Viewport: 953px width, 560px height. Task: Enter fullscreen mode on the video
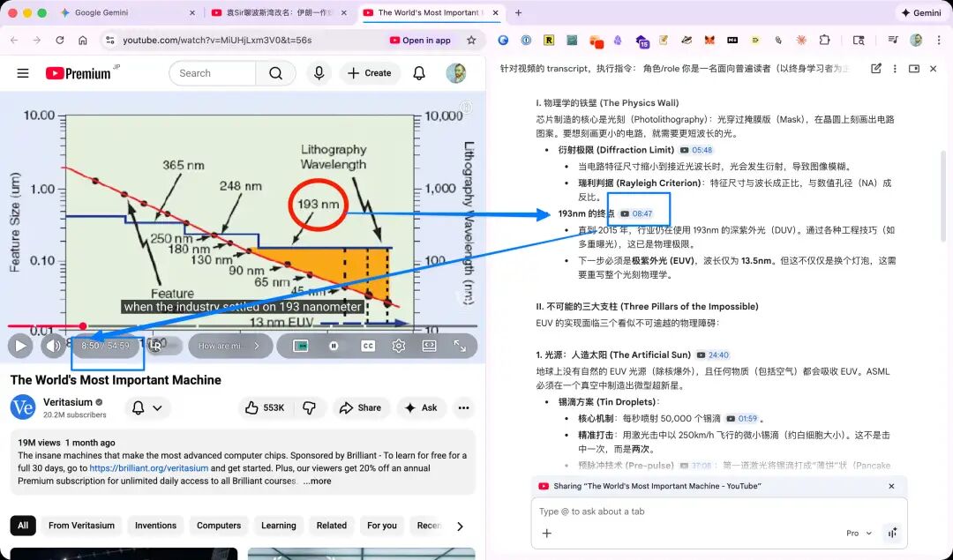tap(460, 346)
